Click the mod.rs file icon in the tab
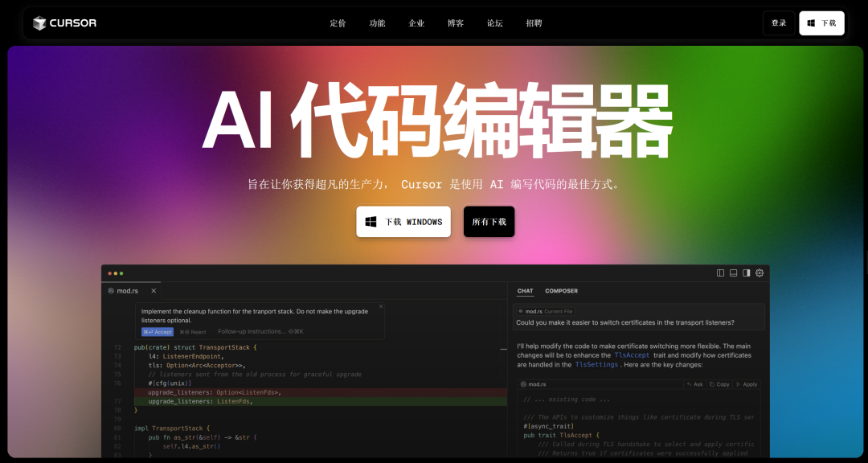The height and width of the screenshot is (463, 868). click(x=111, y=290)
